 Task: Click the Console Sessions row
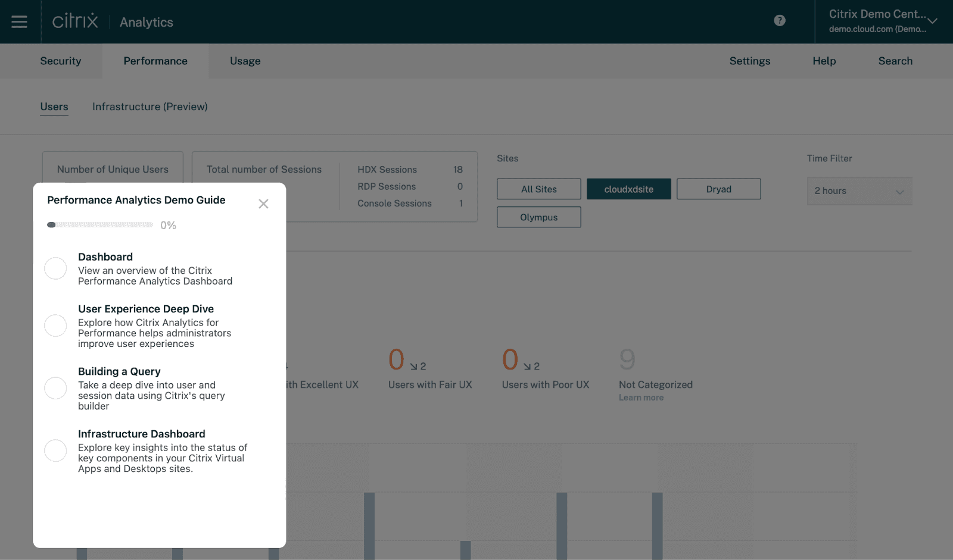click(410, 204)
